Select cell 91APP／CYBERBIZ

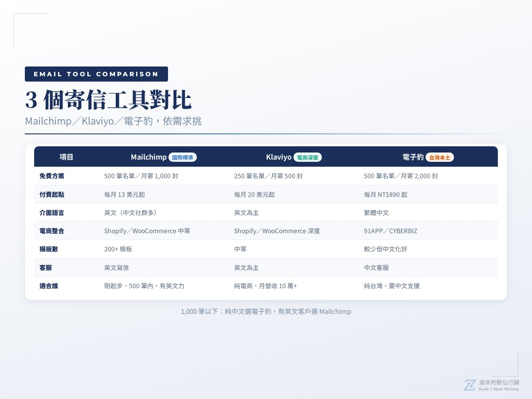tap(391, 231)
